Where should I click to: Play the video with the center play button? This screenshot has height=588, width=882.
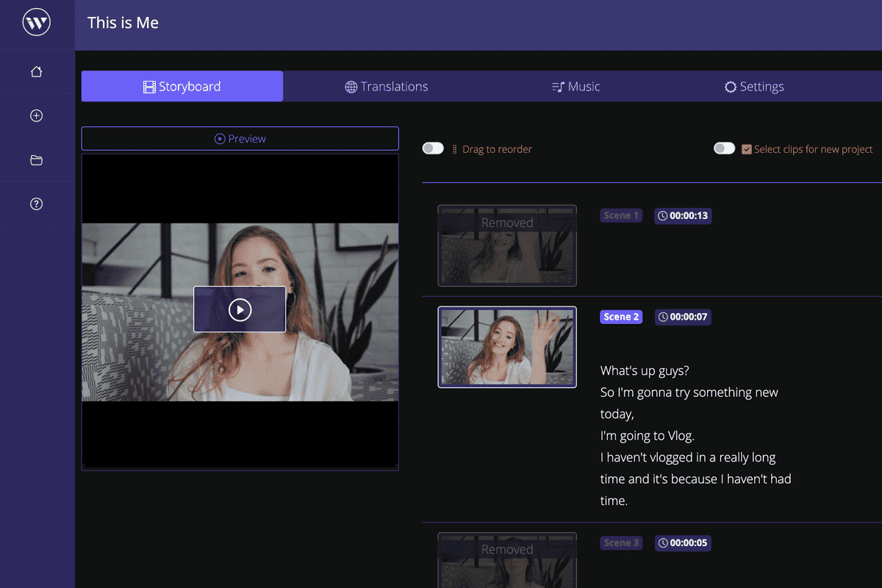[x=240, y=309]
